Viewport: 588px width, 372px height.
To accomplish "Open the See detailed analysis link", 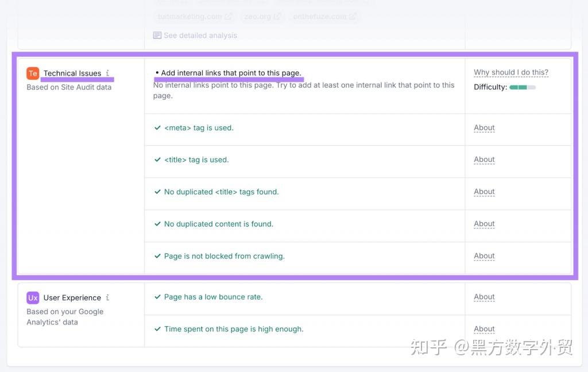I will 199,35.
